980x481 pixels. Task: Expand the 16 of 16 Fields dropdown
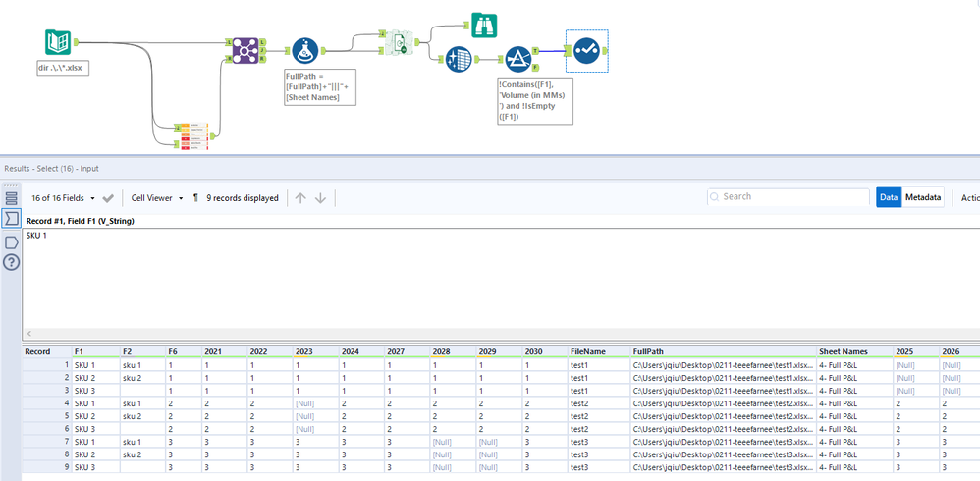[x=65, y=198]
